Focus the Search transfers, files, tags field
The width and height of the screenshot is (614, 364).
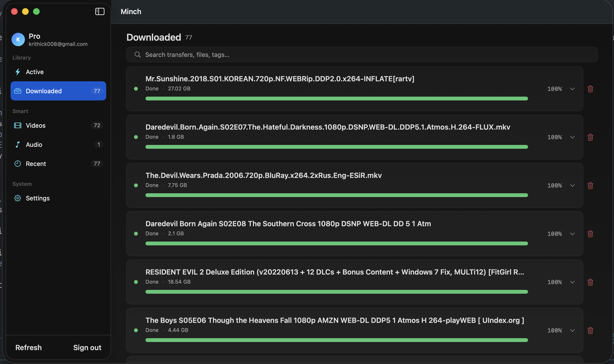[x=362, y=55]
